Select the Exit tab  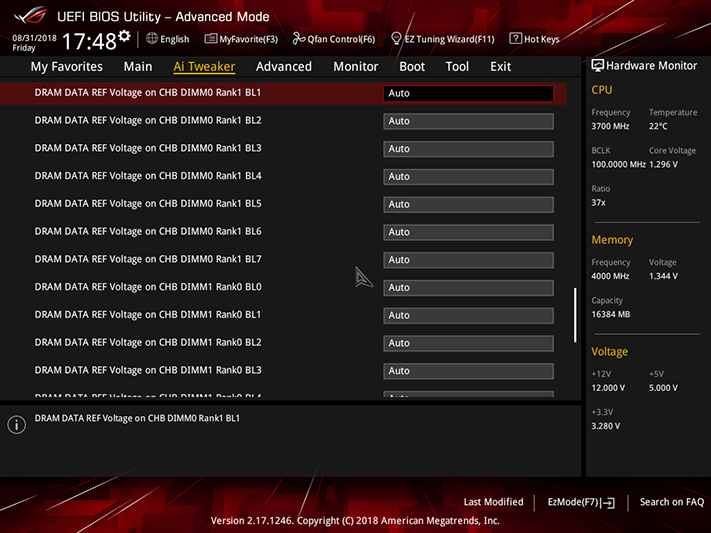(x=501, y=67)
